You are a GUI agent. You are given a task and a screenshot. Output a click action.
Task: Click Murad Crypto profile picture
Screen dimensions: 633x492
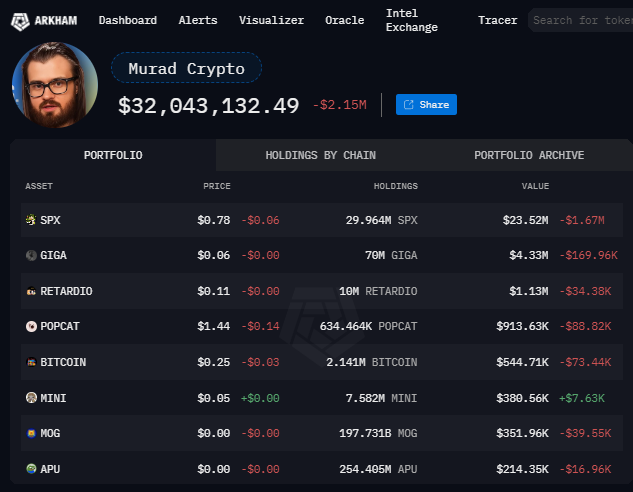click(x=55, y=85)
